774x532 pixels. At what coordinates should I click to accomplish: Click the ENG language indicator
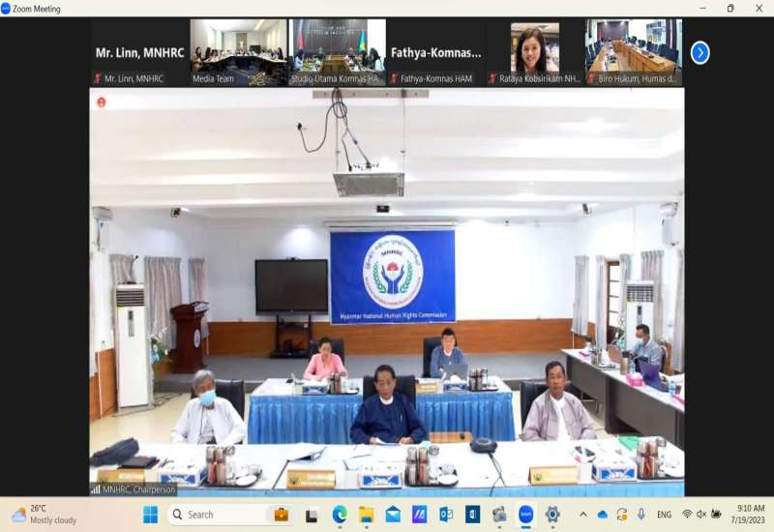click(664, 515)
